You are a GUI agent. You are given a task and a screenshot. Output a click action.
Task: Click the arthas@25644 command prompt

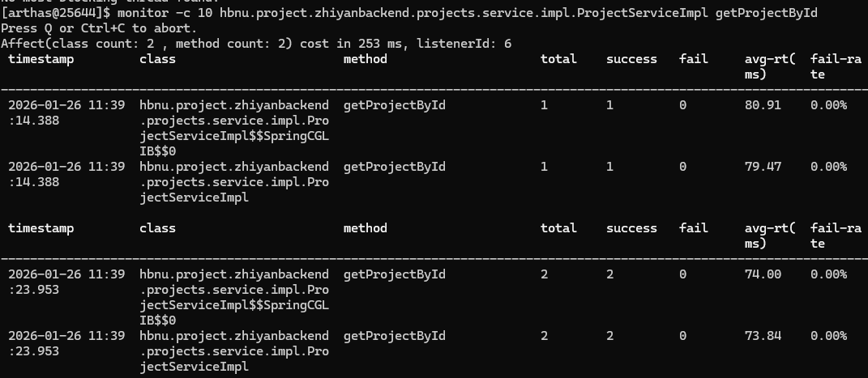click(x=59, y=14)
